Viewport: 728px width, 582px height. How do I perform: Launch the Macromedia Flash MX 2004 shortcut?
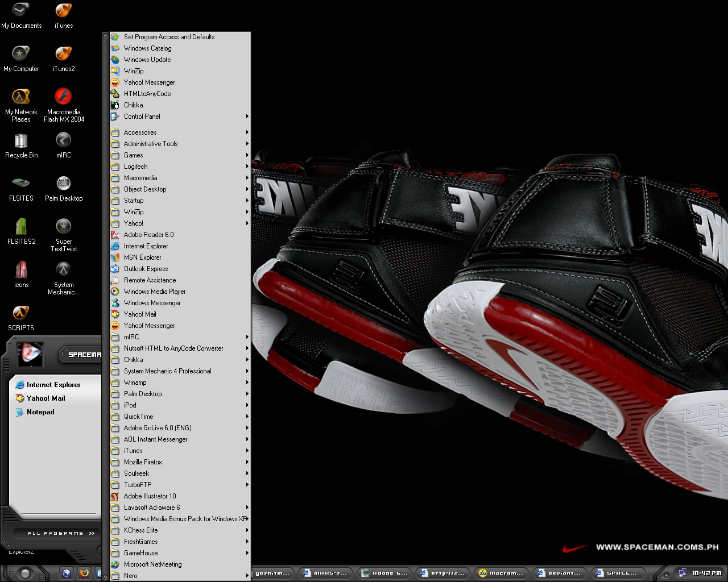64,105
